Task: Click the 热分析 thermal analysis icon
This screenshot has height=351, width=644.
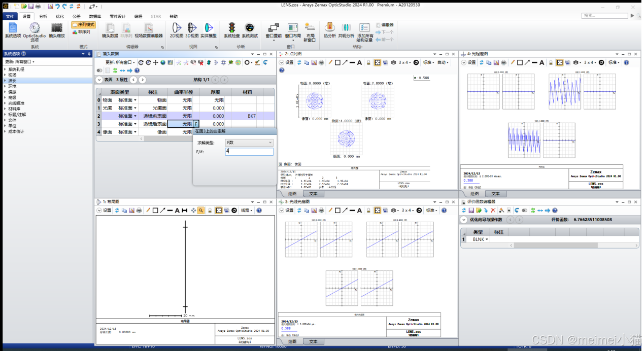Action: point(329,30)
